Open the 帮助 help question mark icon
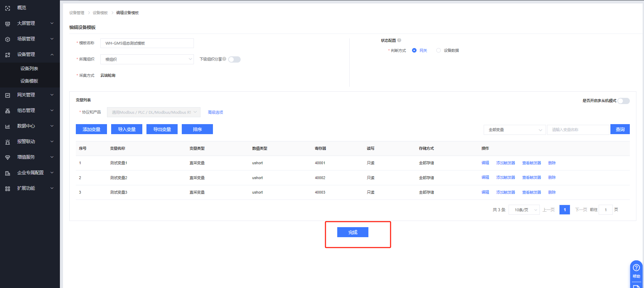Image resolution: width=644 pixels, height=288 pixels. [x=636, y=268]
